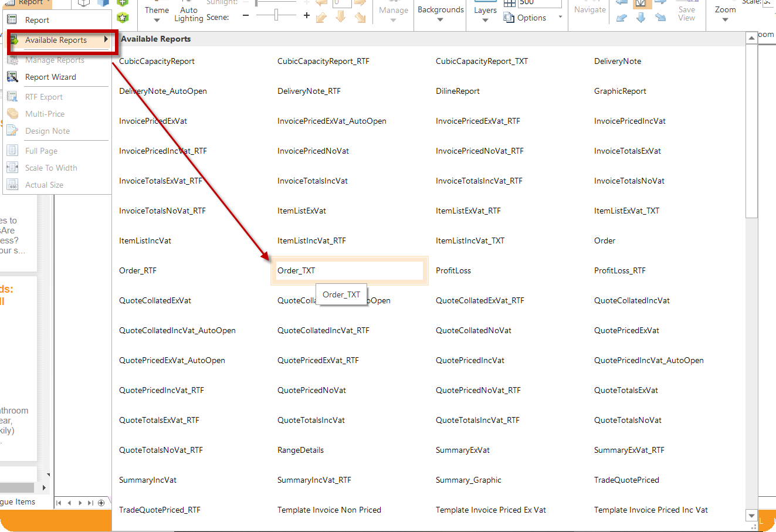Viewport: 776px width, 532px height.
Task: Open the Zoom dropdown
Action: pos(725,14)
